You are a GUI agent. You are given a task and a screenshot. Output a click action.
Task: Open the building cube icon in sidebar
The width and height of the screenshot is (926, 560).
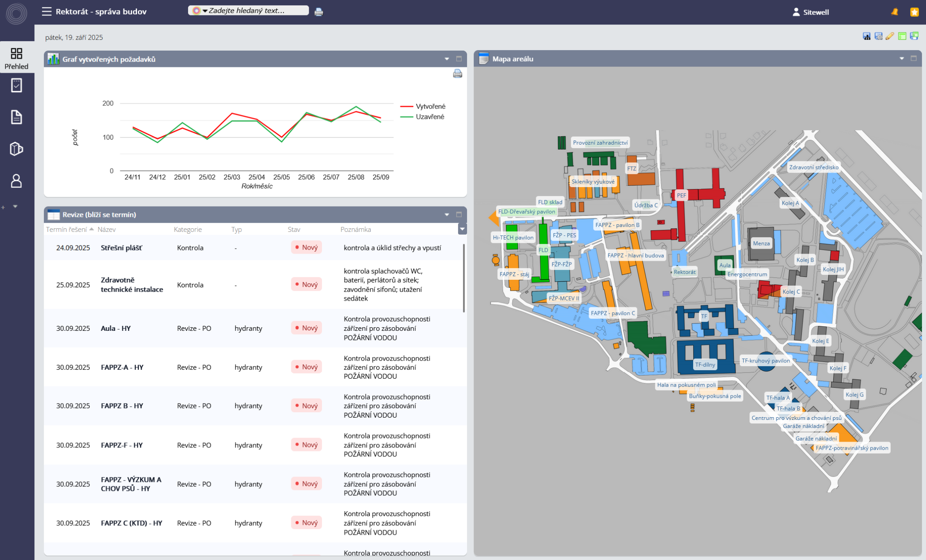16,149
